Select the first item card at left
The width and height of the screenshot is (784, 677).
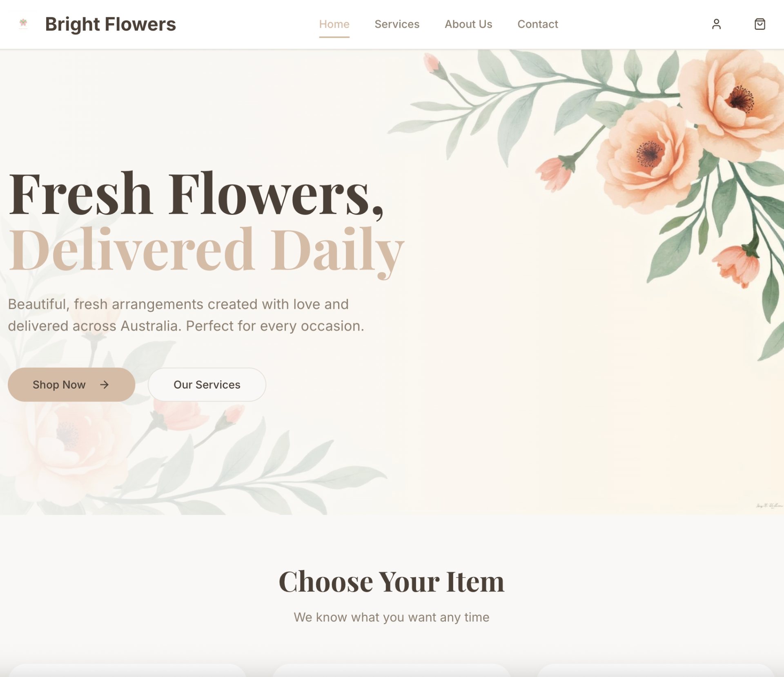127,670
